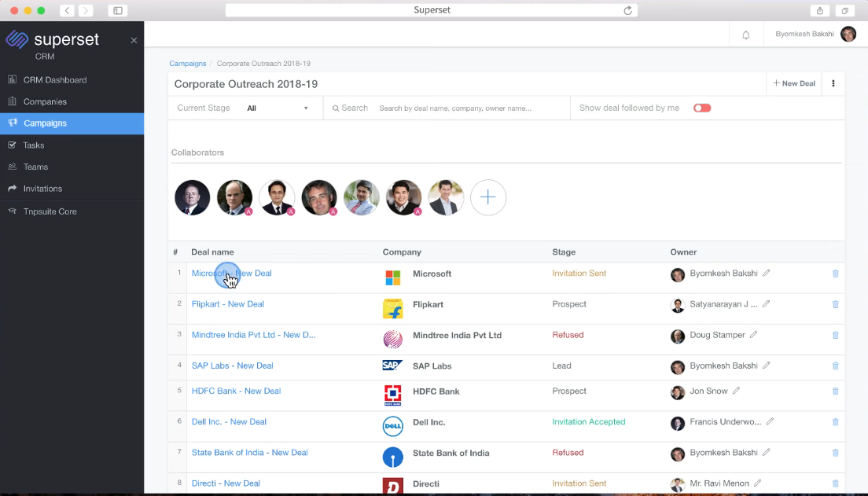Image resolution: width=868 pixels, height=496 pixels.
Task: Click the Flipkart company logo
Action: tap(392, 309)
